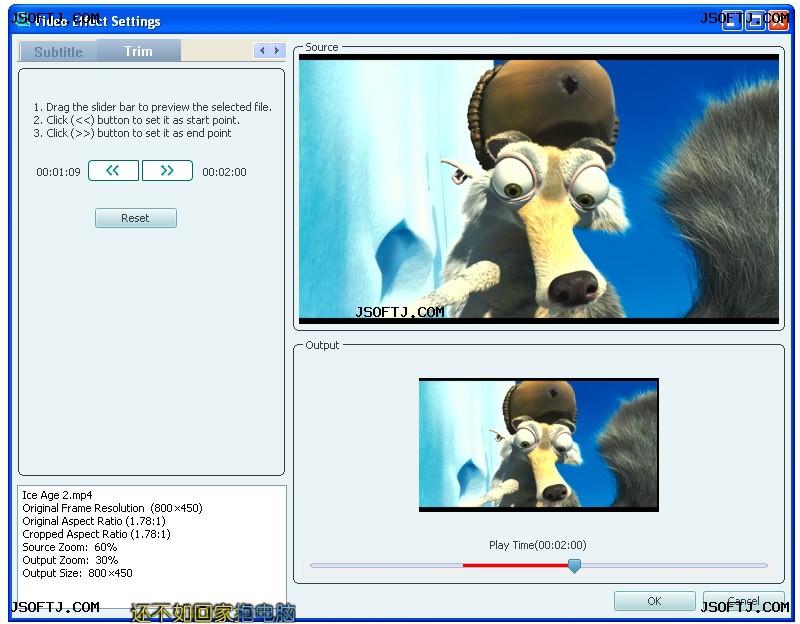The width and height of the screenshot is (800, 624).
Task: Click the Reset button
Action: tap(136, 218)
